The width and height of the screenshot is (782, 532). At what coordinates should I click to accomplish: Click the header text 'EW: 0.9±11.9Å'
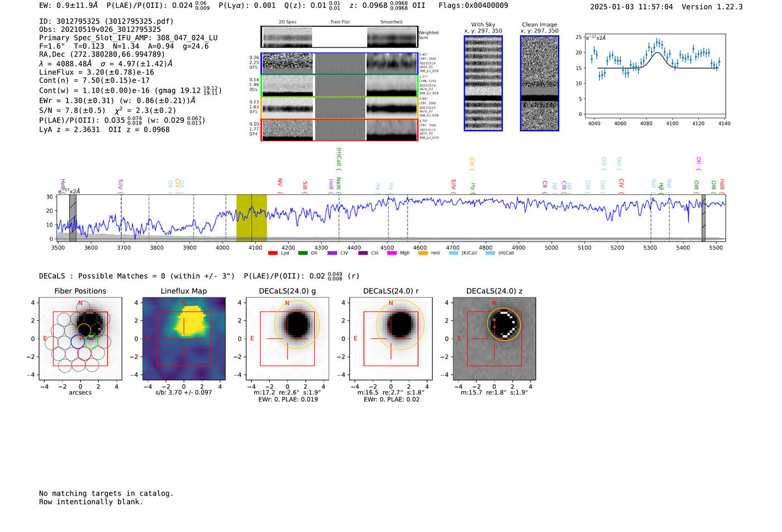point(69,6)
